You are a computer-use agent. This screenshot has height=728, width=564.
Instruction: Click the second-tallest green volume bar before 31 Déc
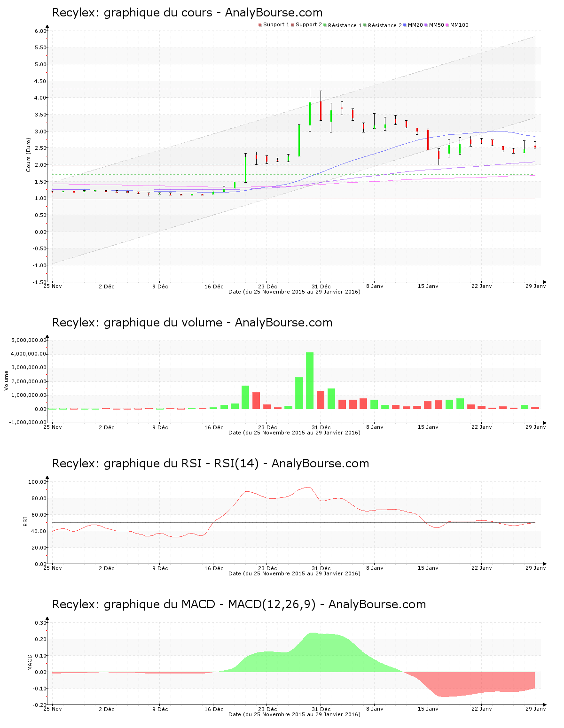pyautogui.click(x=299, y=393)
